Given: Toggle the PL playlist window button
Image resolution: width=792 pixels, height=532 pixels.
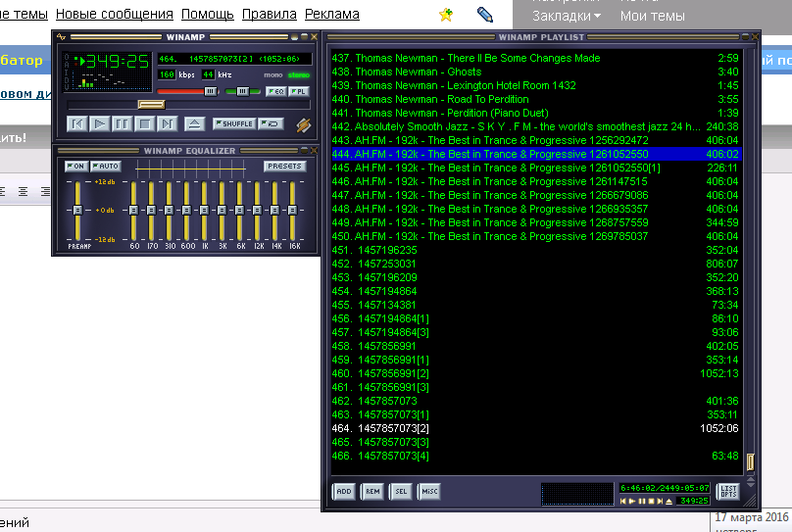Looking at the screenshot, I should pos(299,91).
